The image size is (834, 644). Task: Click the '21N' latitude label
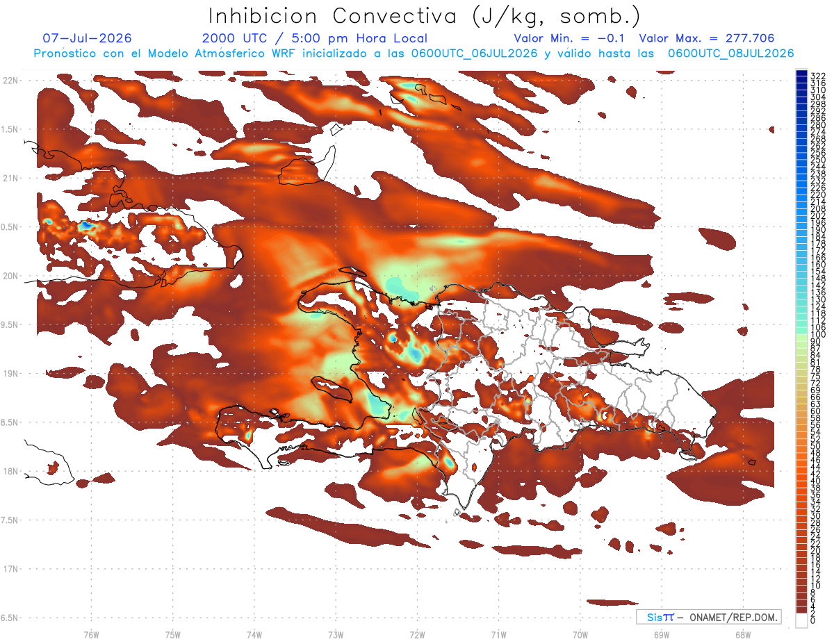pos(10,178)
